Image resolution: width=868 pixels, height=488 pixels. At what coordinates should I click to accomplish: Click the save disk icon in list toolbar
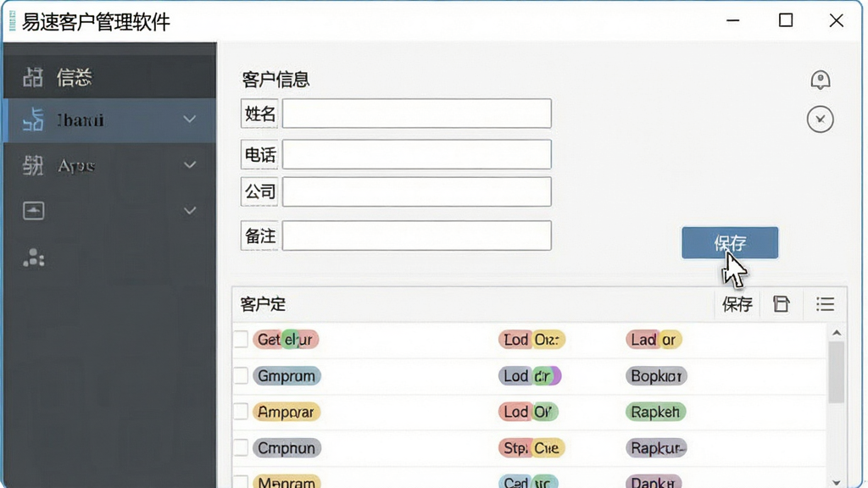(781, 304)
